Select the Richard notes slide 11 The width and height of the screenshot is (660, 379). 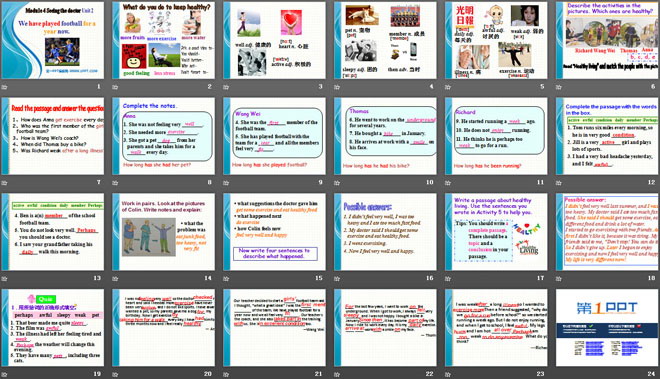point(496,136)
